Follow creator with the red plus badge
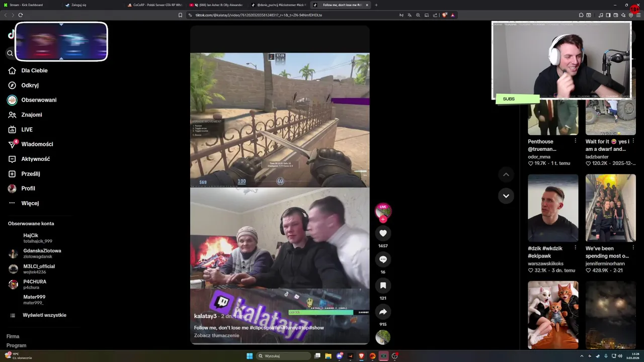The width and height of the screenshot is (644, 362). (383, 219)
